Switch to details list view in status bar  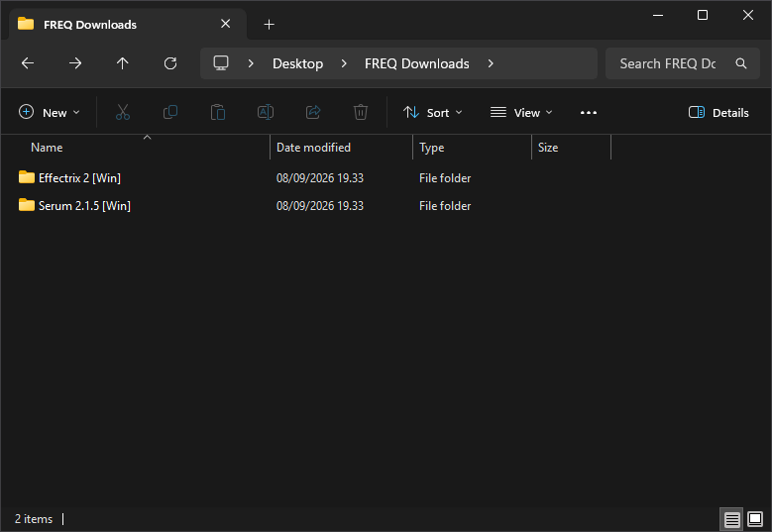pos(731,519)
